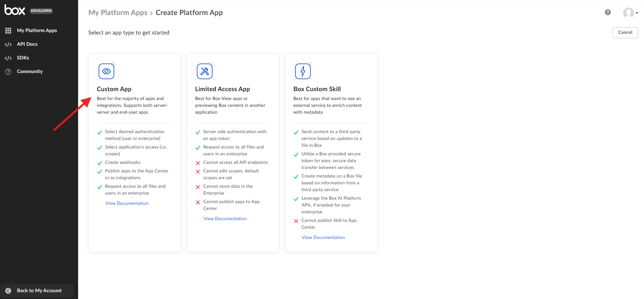Viewport: 644px width, 299px height.
Task: Click 'Cannot edit scopes, default scopes are set'
Action: pos(231,174)
